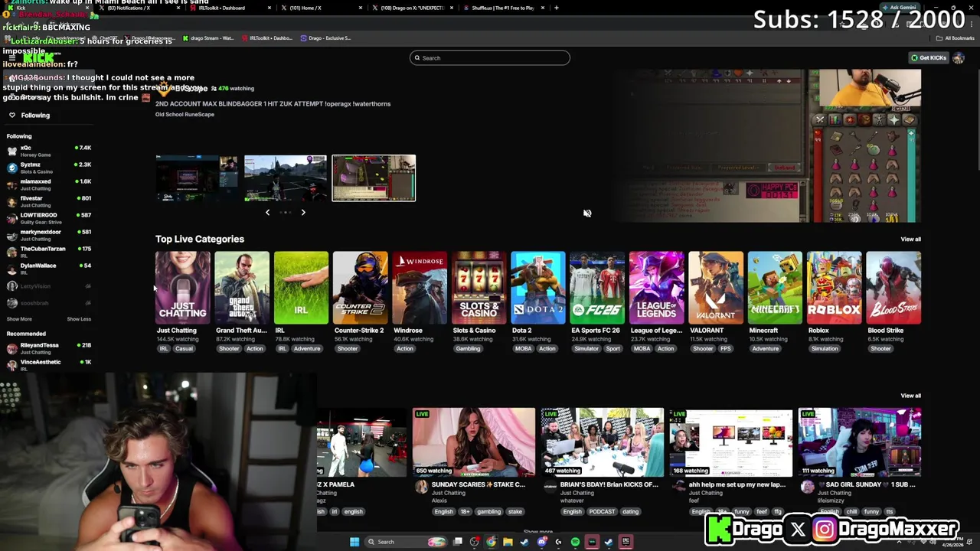Select the first featured stream thumbnail
Image resolution: width=980 pixels, height=551 pixels.
tap(197, 178)
